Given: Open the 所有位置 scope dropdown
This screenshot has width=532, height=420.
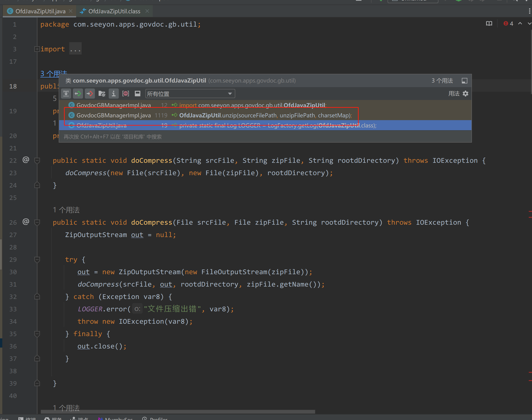Looking at the screenshot, I should pos(190,94).
